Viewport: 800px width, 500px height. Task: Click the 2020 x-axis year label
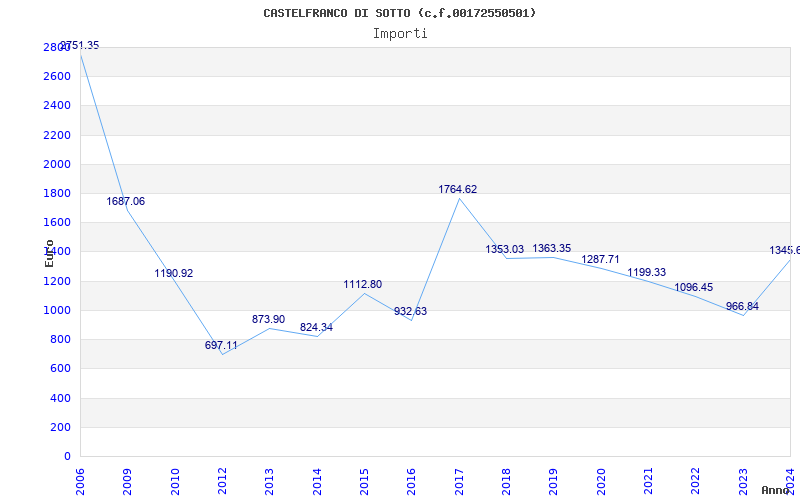(601, 482)
